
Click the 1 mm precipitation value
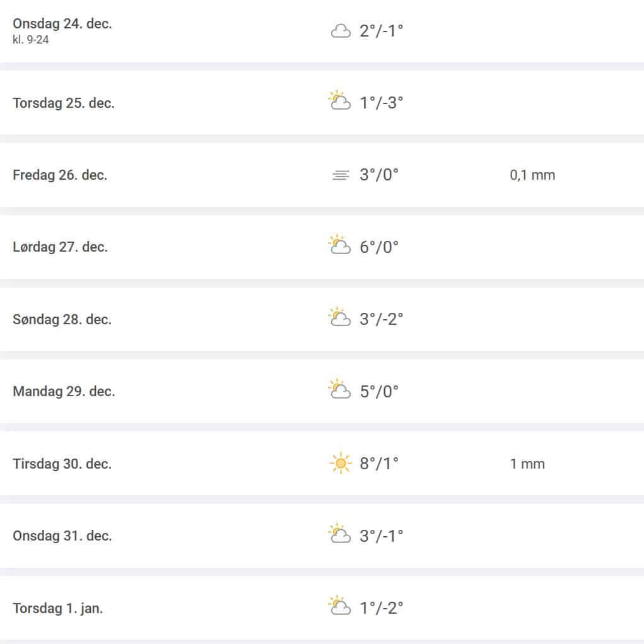pos(527,464)
